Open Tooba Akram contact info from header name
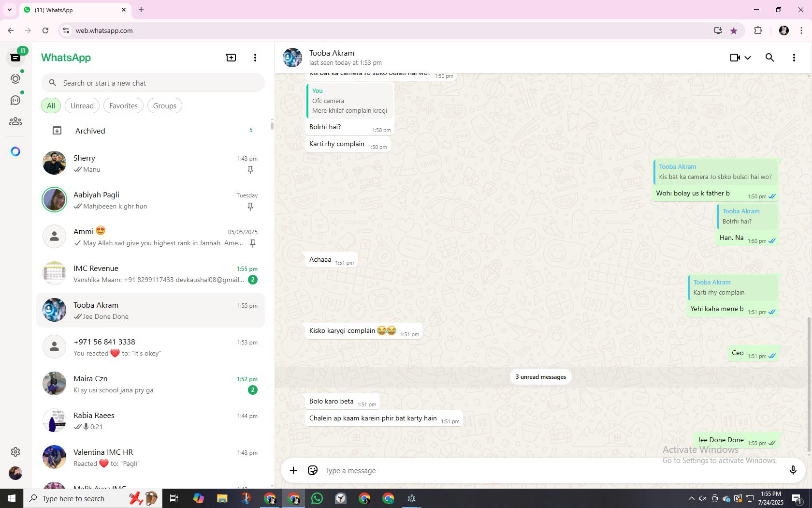 pyautogui.click(x=332, y=53)
